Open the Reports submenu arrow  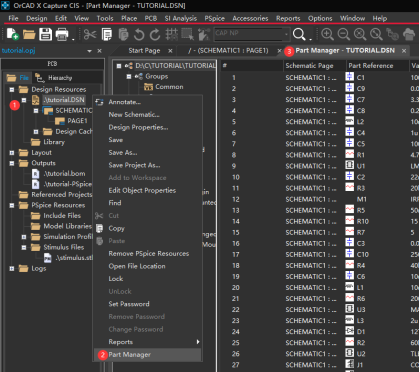pos(198,342)
